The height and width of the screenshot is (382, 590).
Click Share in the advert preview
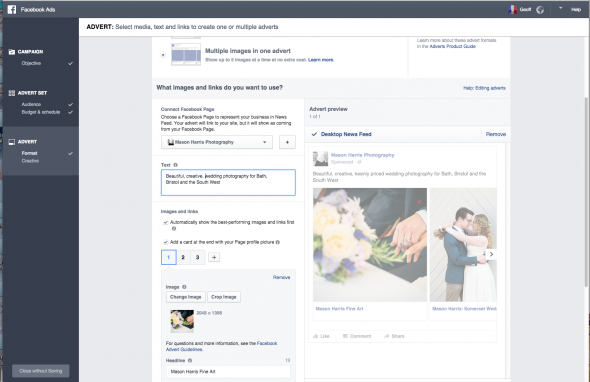pyautogui.click(x=394, y=336)
